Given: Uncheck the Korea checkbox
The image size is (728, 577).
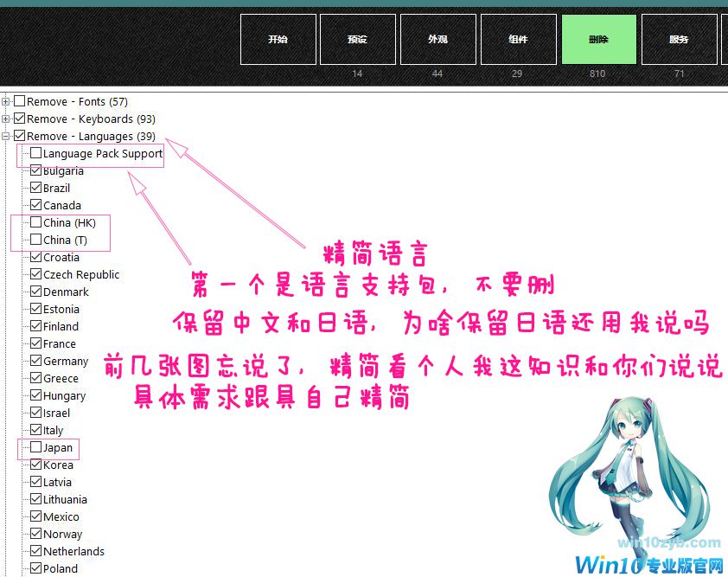Looking at the screenshot, I should [35, 465].
